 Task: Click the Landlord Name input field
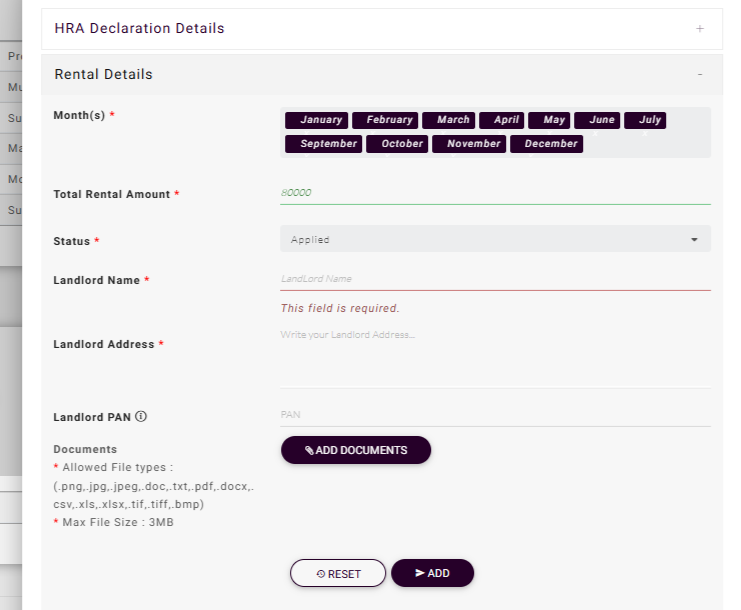click(495, 279)
